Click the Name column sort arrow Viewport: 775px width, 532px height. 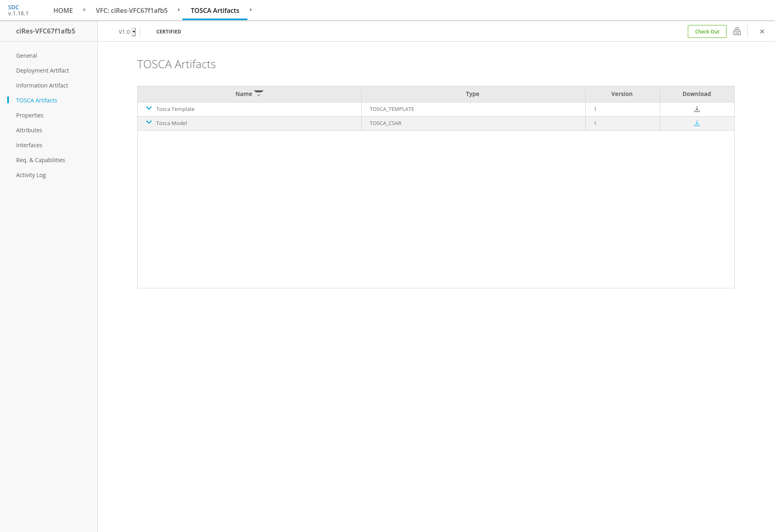(x=259, y=94)
